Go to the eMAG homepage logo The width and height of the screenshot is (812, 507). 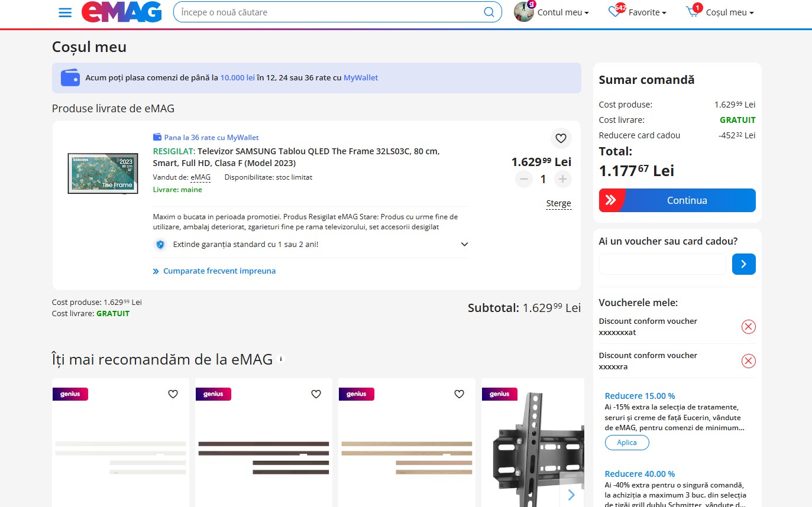pyautogui.click(x=122, y=12)
